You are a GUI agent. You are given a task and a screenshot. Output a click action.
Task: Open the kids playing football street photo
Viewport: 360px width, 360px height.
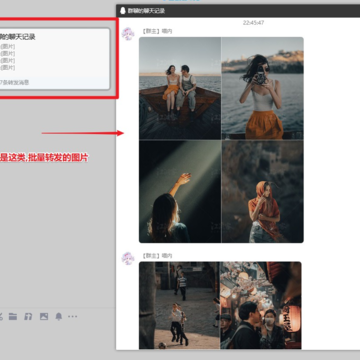pos(179,305)
